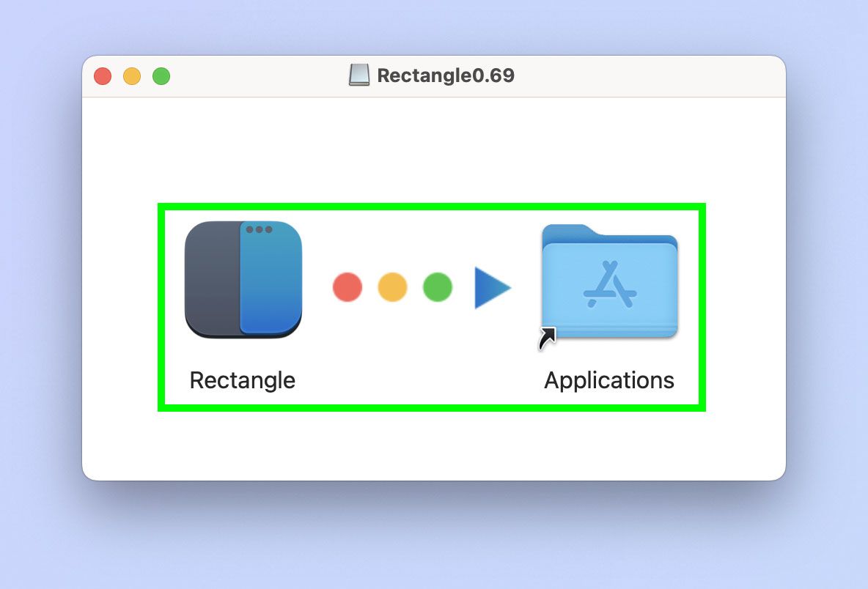Click the window background area
Screen dimensions: 868x589
433,147
